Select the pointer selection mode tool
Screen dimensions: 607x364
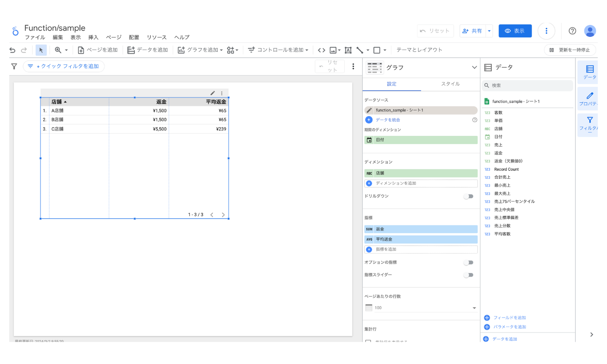click(x=41, y=50)
